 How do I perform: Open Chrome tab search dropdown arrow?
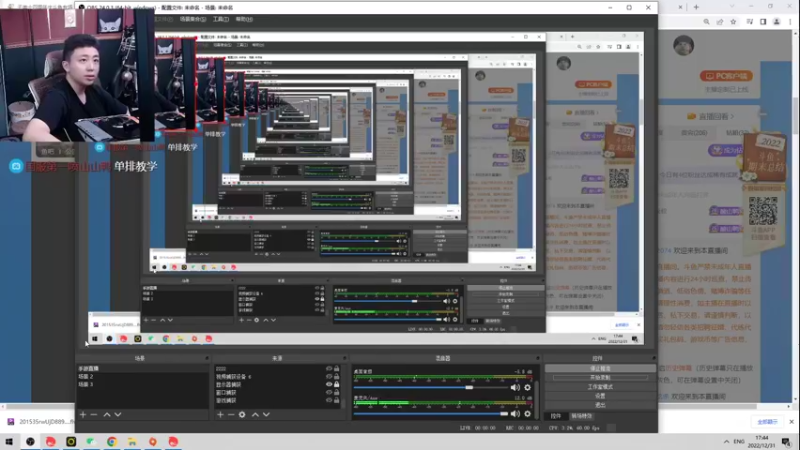click(x=732, y=7)
